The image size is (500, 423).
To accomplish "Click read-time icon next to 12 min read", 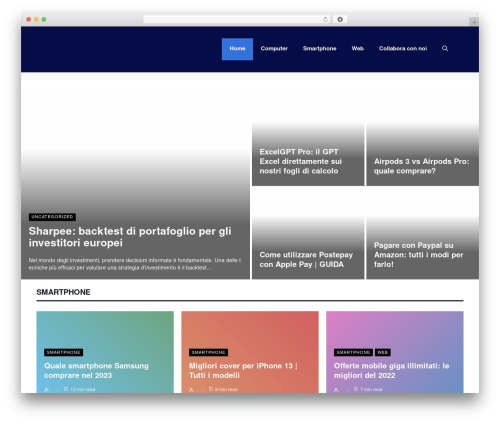I will point(66,389).
